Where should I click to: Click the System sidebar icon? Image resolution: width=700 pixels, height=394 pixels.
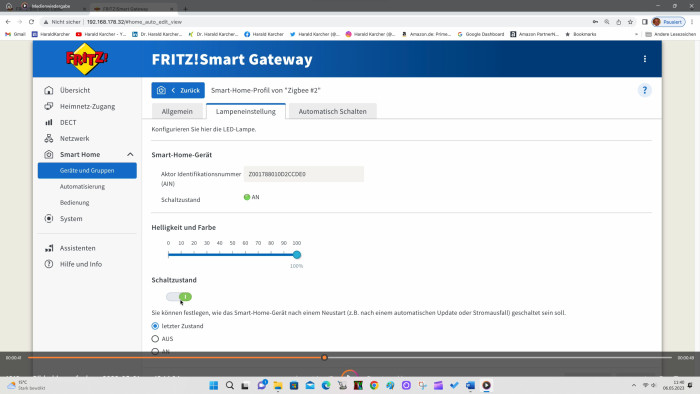click(49, 219)
